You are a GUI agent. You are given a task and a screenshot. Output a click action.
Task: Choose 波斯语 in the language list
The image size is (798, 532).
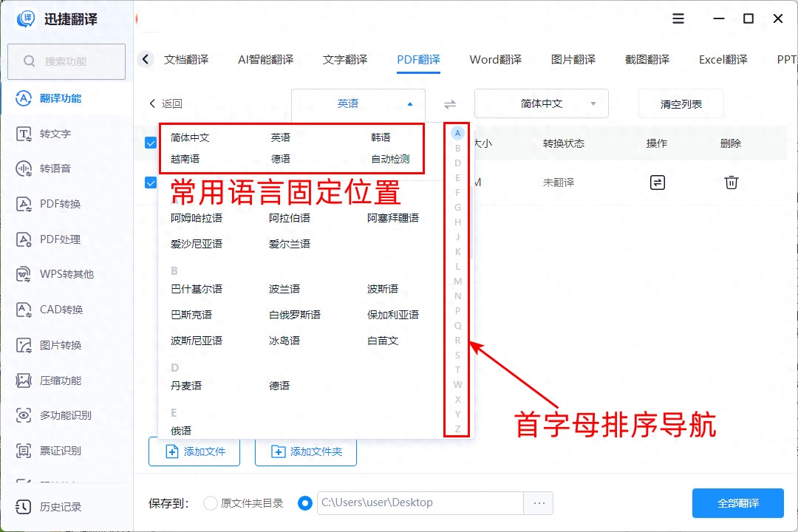(383, 289)
